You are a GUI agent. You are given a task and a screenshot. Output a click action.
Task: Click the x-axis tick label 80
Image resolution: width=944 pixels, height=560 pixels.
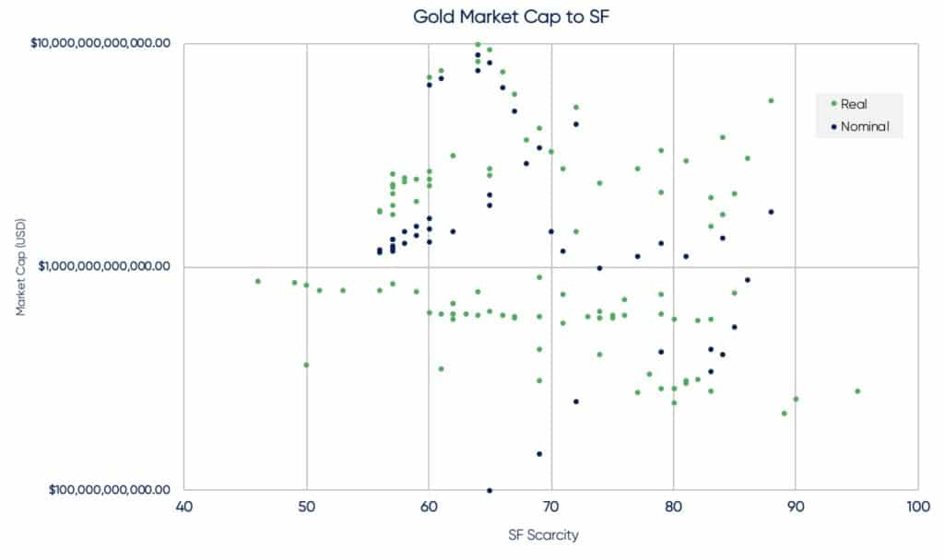click(673, 507)
